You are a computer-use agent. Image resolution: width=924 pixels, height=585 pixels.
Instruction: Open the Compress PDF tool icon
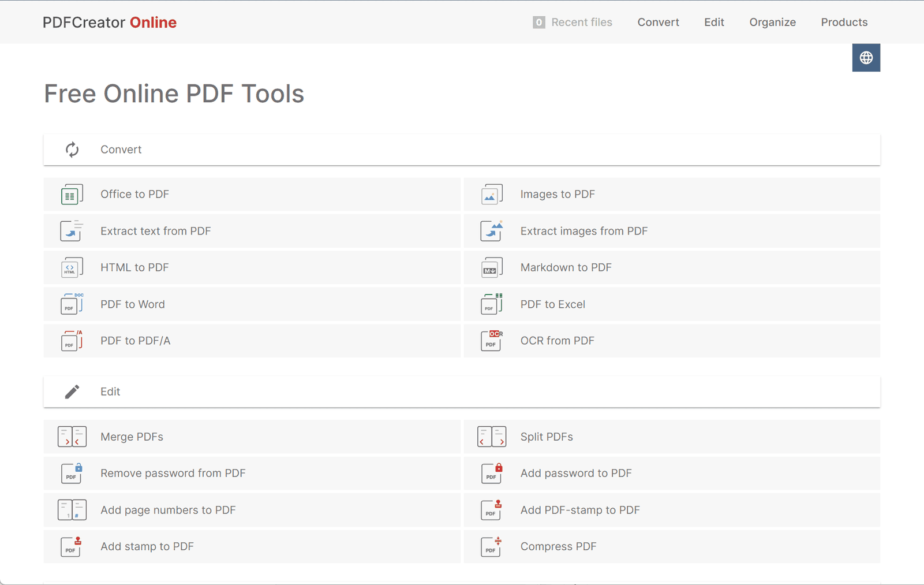point(491,546)
